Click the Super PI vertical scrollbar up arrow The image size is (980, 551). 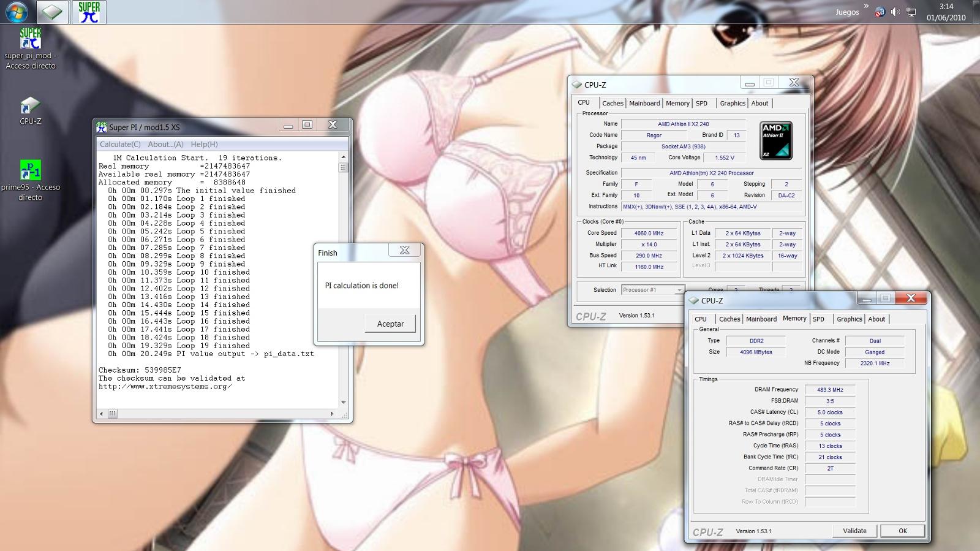point(343,158)
